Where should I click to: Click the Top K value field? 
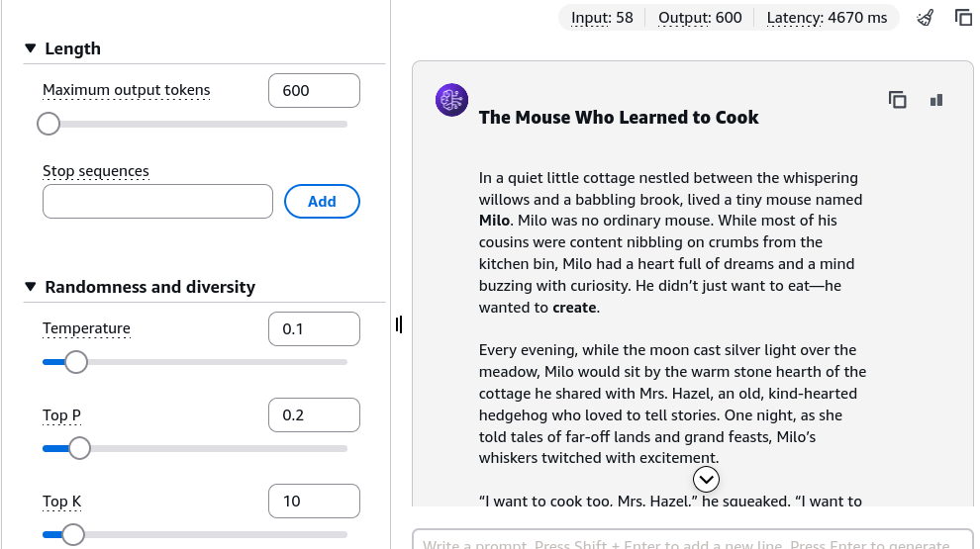coord(315,501)
